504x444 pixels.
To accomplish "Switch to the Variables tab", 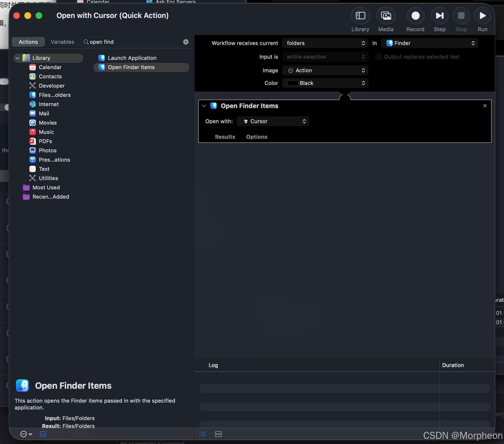I will click(62, 42).
